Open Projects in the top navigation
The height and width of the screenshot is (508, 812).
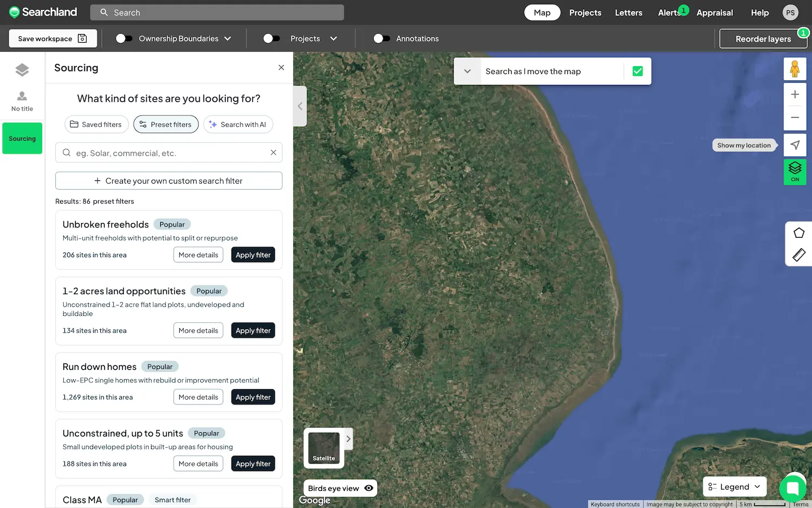(x=585, y=12)
